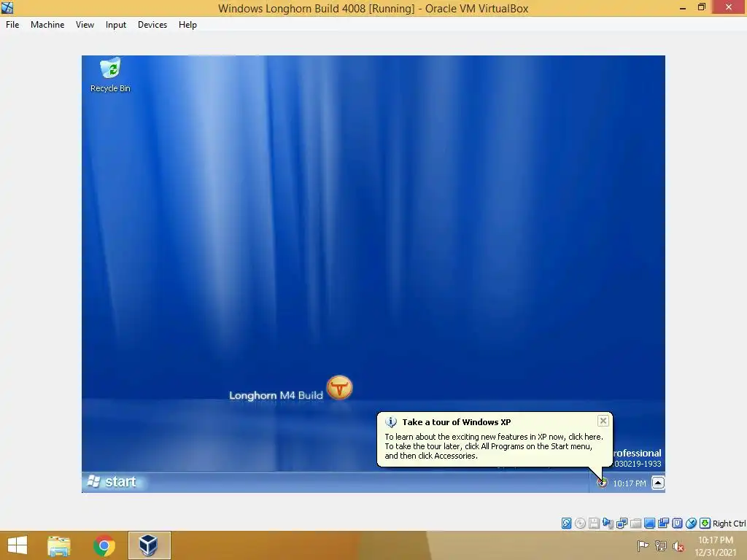Click the muted volume tray icon
Screen dimensions: 747x560
[x=678, y=546]
